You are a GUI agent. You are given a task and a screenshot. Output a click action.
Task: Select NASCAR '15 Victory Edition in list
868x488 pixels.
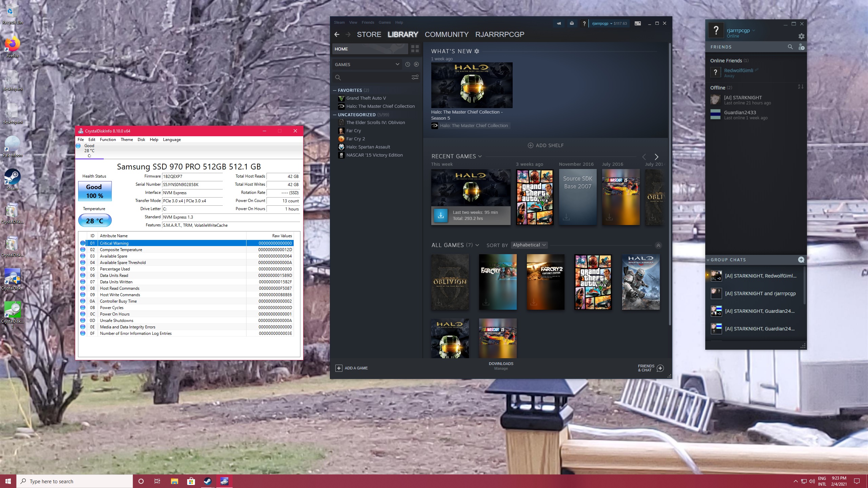pos(374,155)
